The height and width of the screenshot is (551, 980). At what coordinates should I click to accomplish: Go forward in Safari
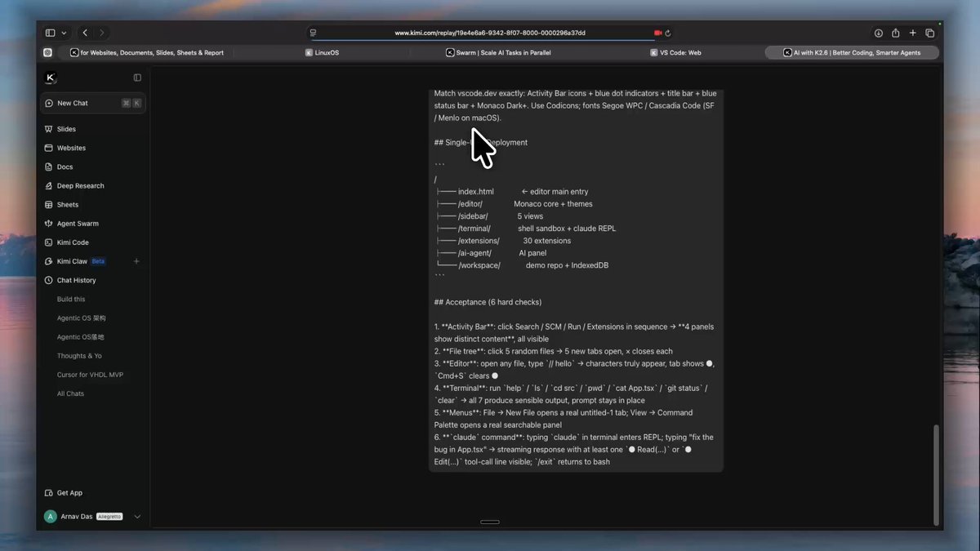pyautogui.click(x=101, y=33)
